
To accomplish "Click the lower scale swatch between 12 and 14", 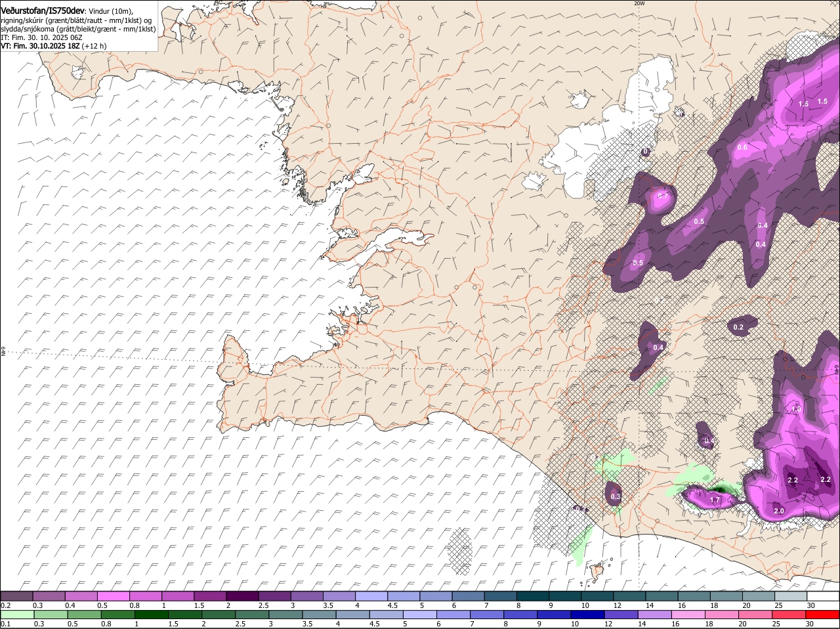I will [621, 615].
